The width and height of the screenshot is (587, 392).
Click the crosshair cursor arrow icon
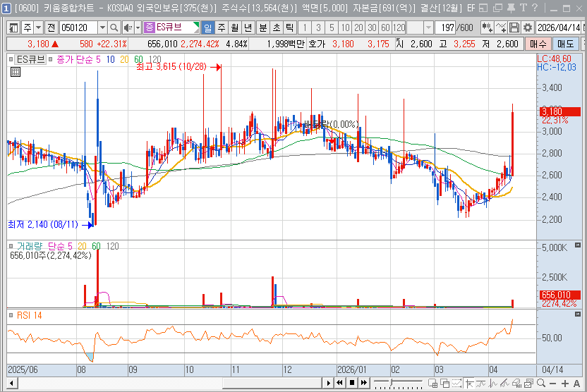468,383
